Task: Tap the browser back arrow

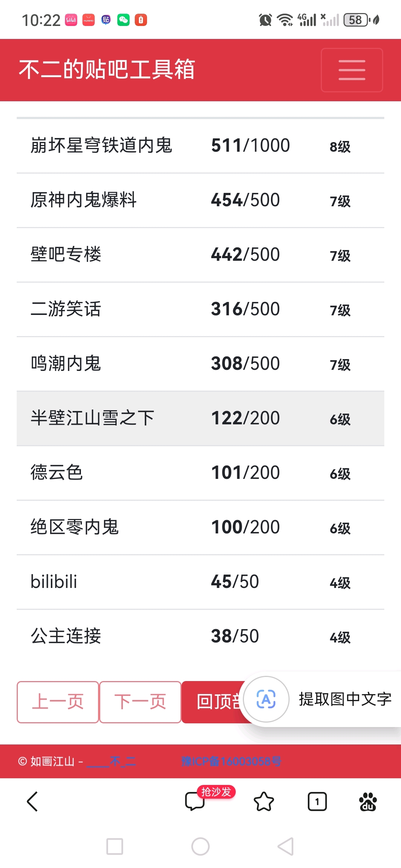Action: pos(33,802)
